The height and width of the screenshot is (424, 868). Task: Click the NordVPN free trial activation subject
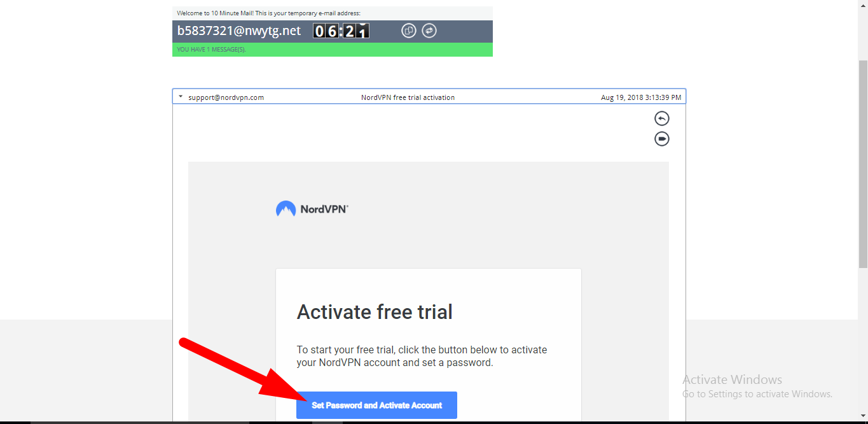click(x=408, y=97)
